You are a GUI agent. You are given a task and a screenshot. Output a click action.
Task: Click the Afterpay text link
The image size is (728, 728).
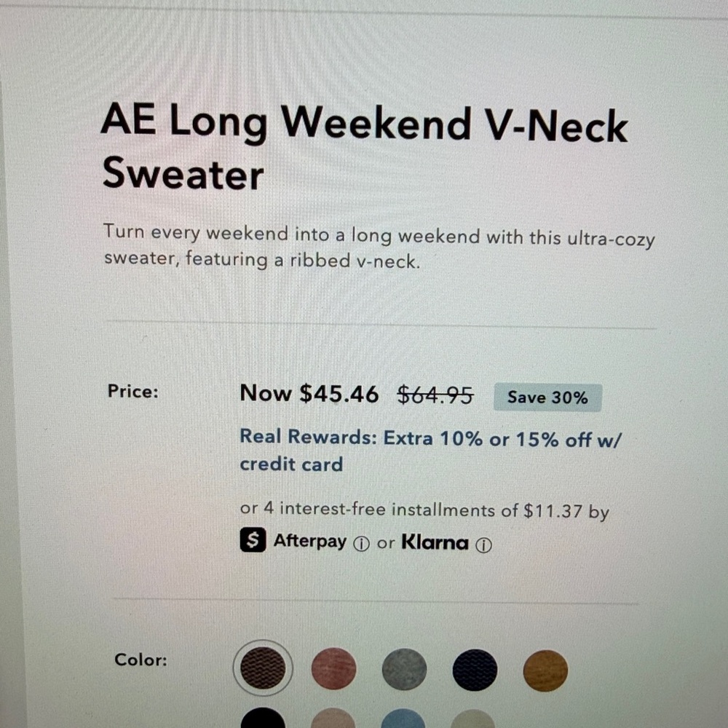309,541
